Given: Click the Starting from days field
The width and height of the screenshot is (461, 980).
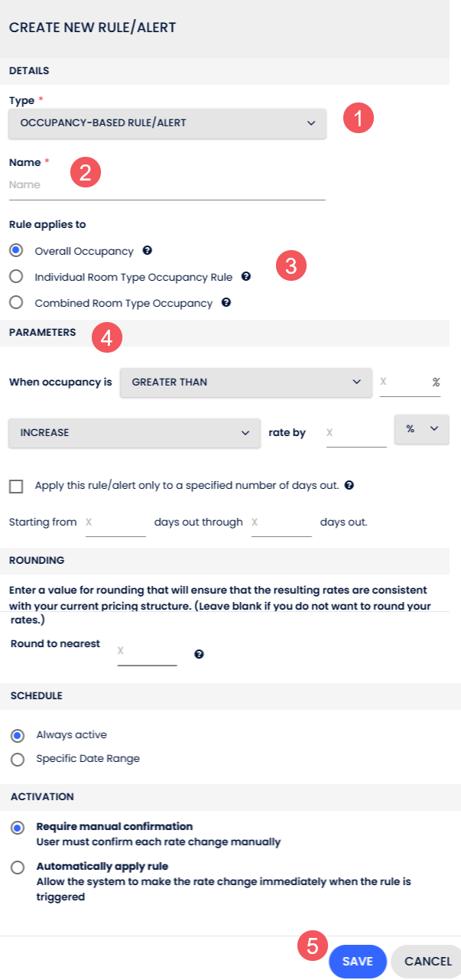Looking at the screenshot, I should tap(115, 523).
